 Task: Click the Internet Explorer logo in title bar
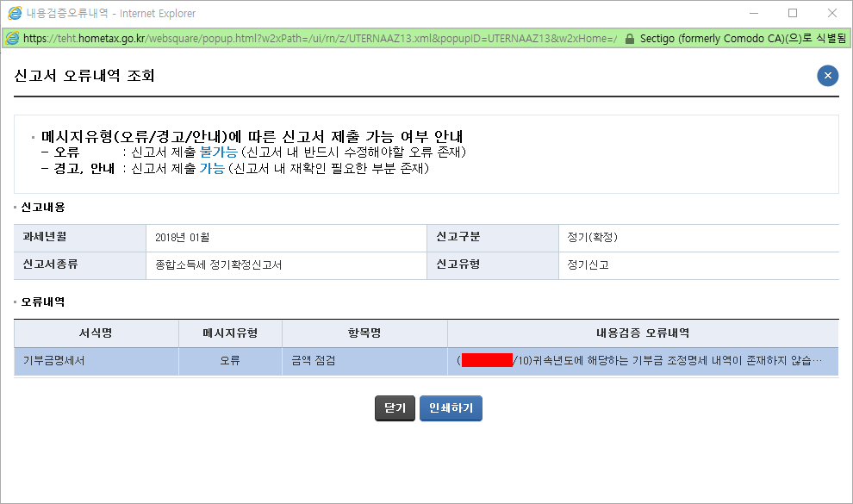click(14, 13)
